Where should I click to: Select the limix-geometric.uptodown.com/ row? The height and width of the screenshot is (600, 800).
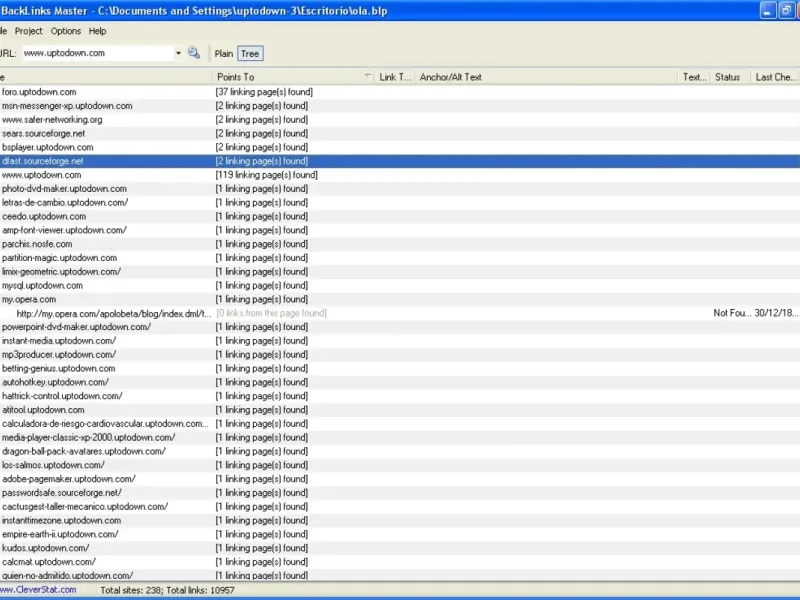[400, 271]
